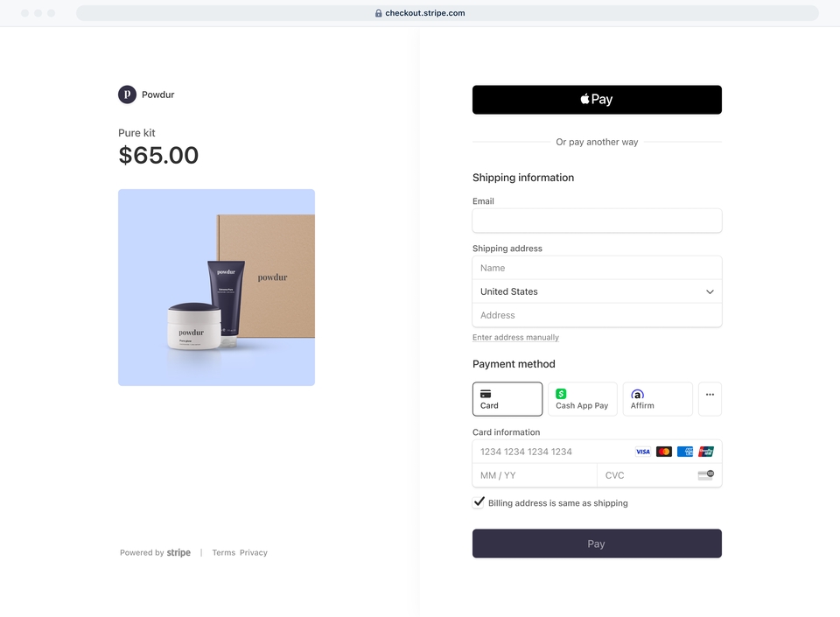
Task: Select the Card payment method icon
Action: (485, 392)
